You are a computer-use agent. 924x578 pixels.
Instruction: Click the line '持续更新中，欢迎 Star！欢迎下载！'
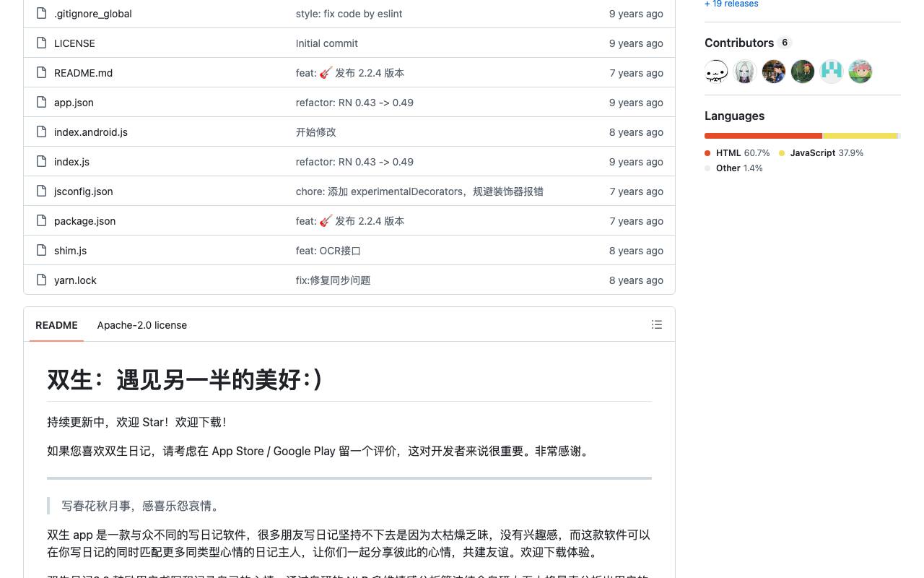137,423
